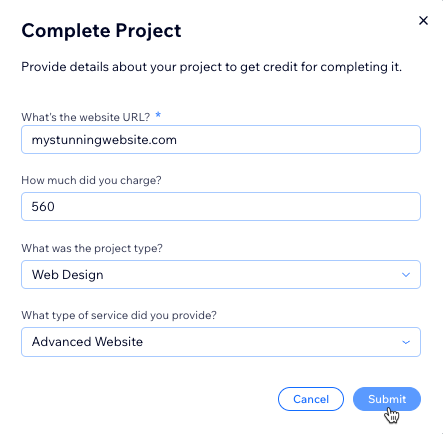Click the service type dropdown chevron
The image size is (443, 434).
tap(406, 342)
